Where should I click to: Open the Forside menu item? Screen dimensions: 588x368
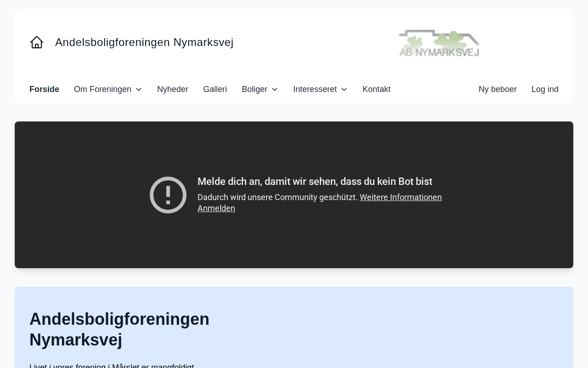pyautogui.click(x=44, y=89)
